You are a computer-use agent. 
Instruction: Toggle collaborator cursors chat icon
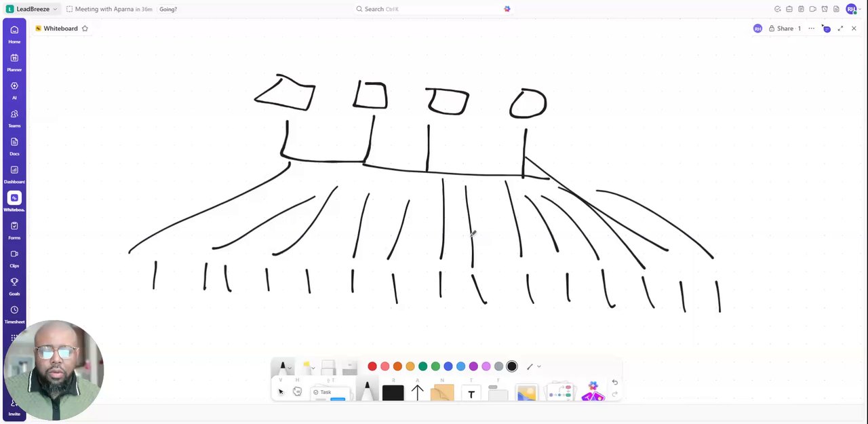tap(826, 28)
